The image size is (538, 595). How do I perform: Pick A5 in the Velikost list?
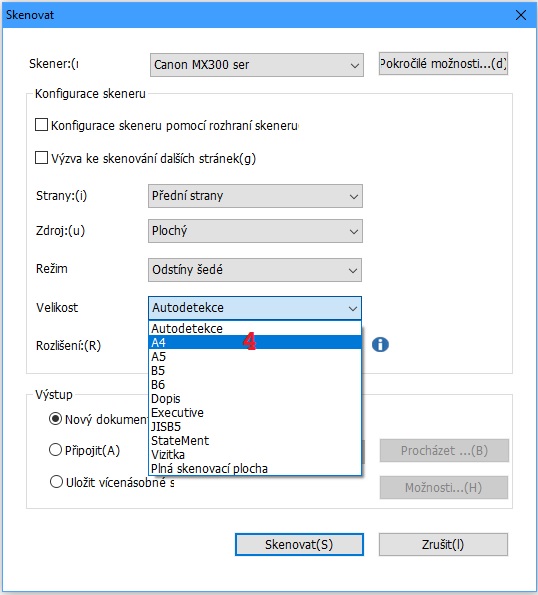[x=255, y=357]
